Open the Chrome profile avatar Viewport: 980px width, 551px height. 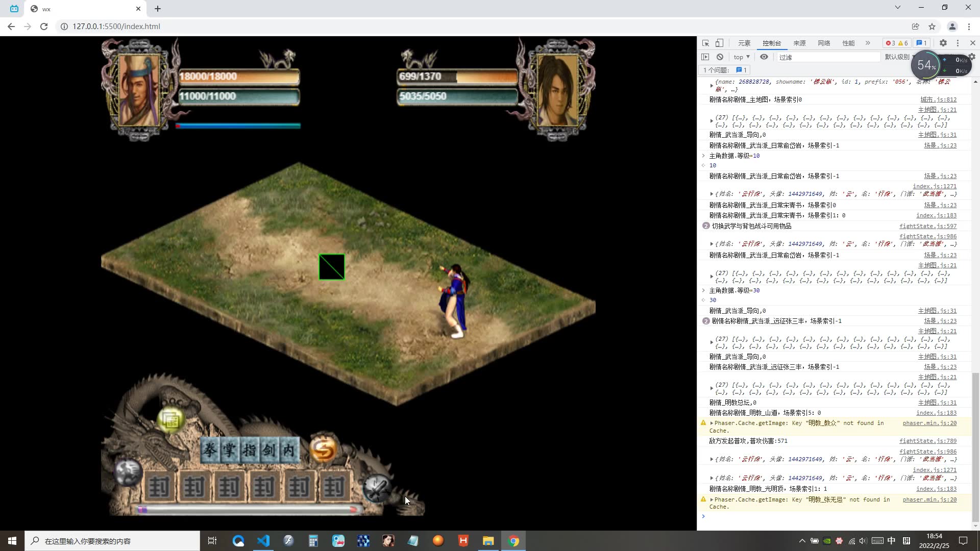952,27
